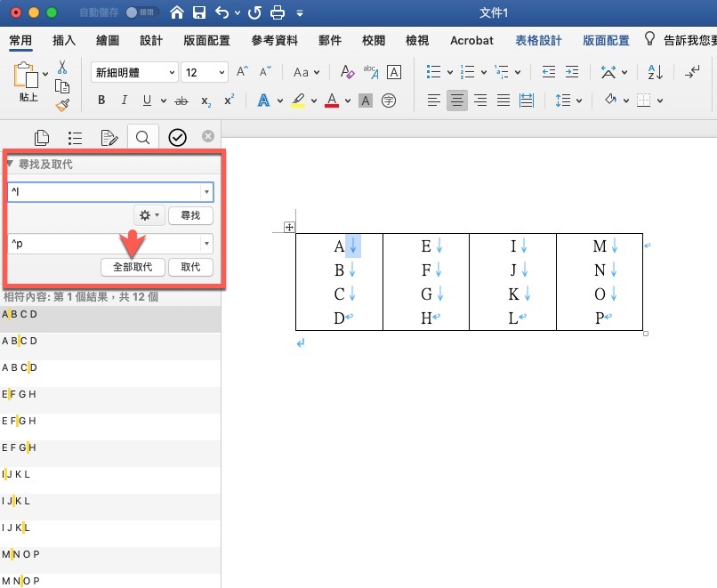This screenshot has width=717, height=588.
Task: Open the Thumbnails pane in sidebar
Action: tap(41, 137)
